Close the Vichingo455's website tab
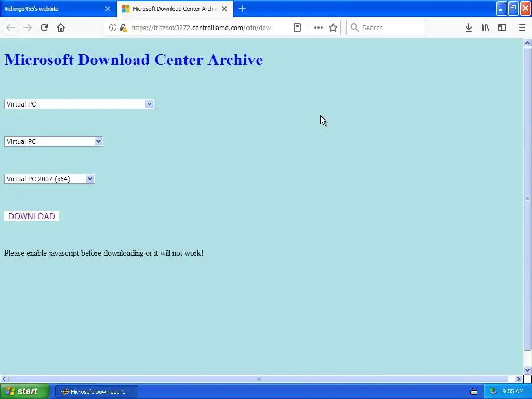The width and height of the screenshot is (532, 399). tap(108, 9)
